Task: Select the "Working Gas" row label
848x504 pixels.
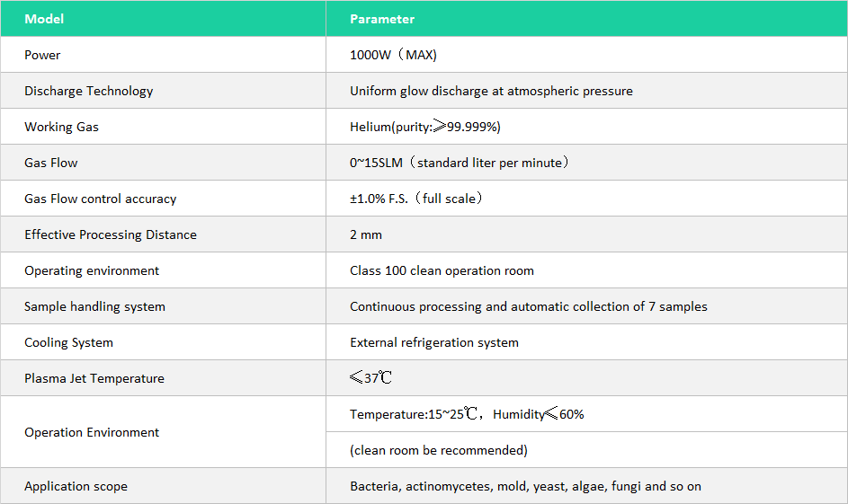Action: pos(61,127)
